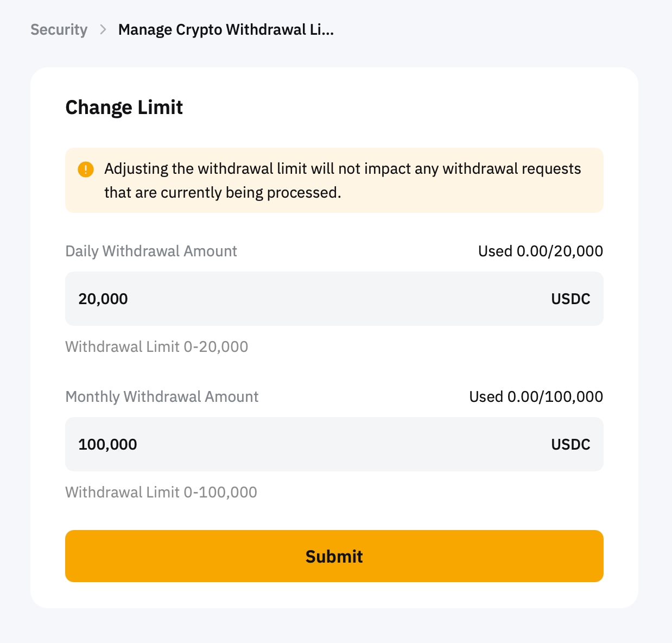The image size is (672, 643).
Task: Click the orange warning exclamation icon
Action: (x=86, y=169)
